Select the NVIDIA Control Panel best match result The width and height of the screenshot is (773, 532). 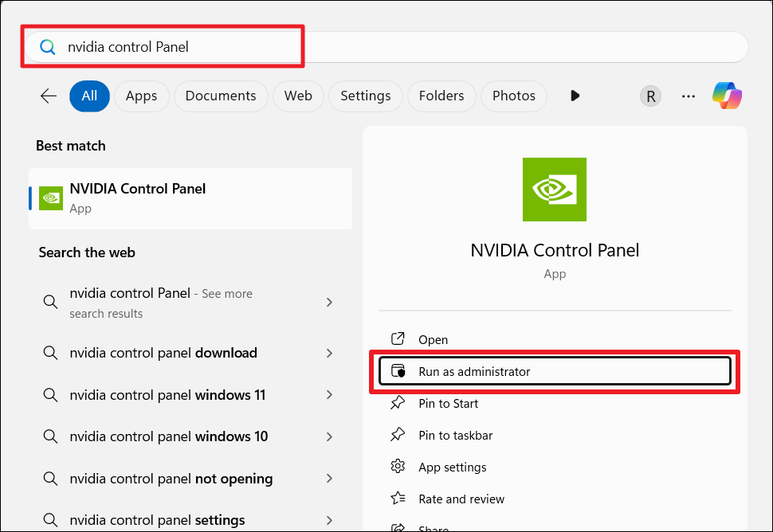(190, 198)
